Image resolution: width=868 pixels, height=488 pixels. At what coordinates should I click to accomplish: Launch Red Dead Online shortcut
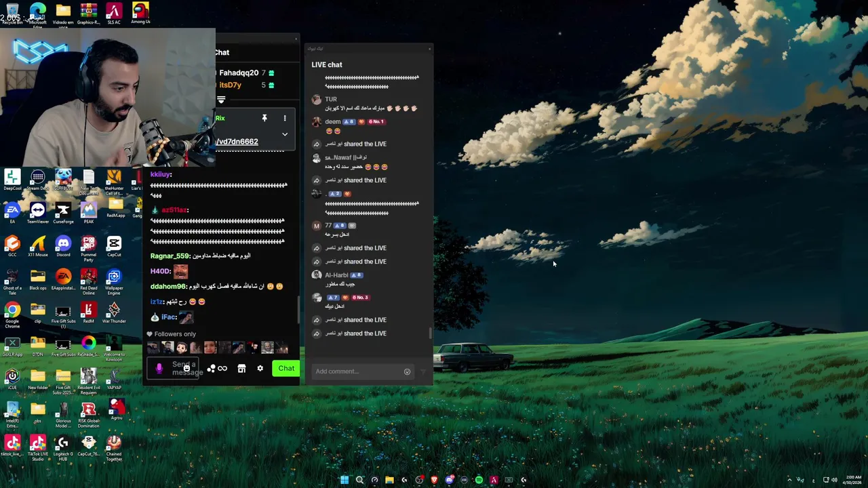[x=88, y=281]
